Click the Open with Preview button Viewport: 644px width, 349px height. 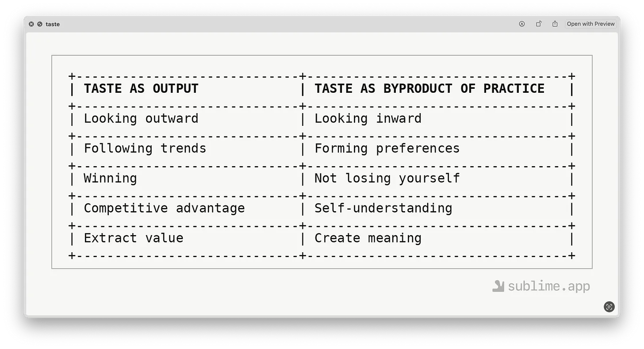click(590, 24)
